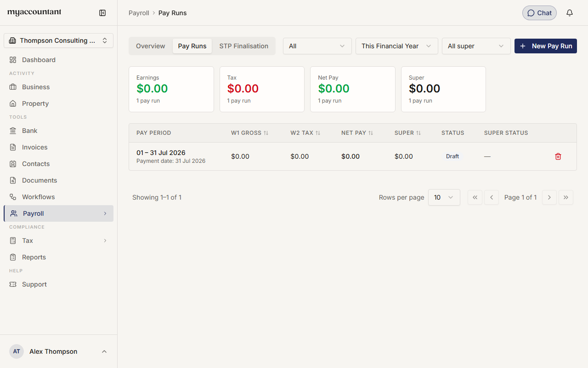Click the AT user avatar
The image size is (588, 368).
pyautogui.click(x=17, y=351)
